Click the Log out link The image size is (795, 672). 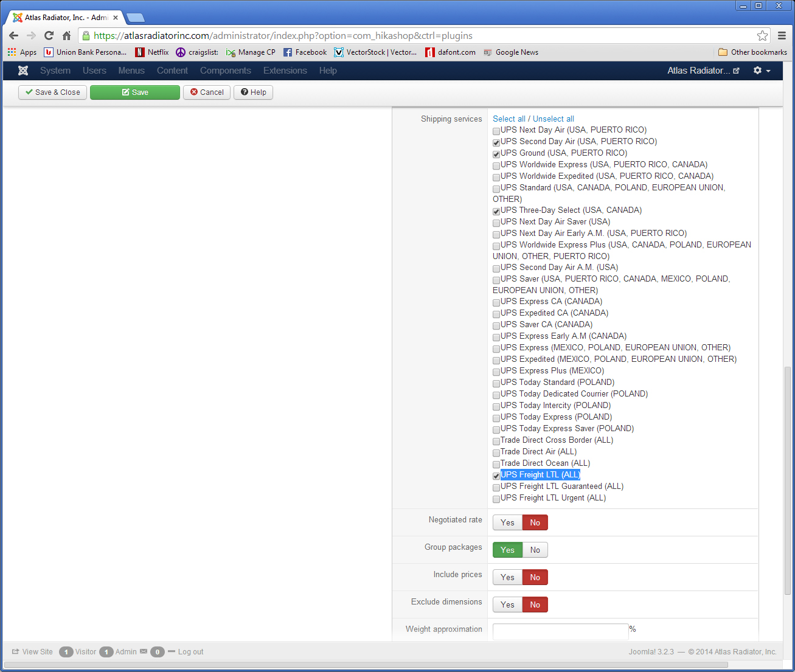point(186,652)
